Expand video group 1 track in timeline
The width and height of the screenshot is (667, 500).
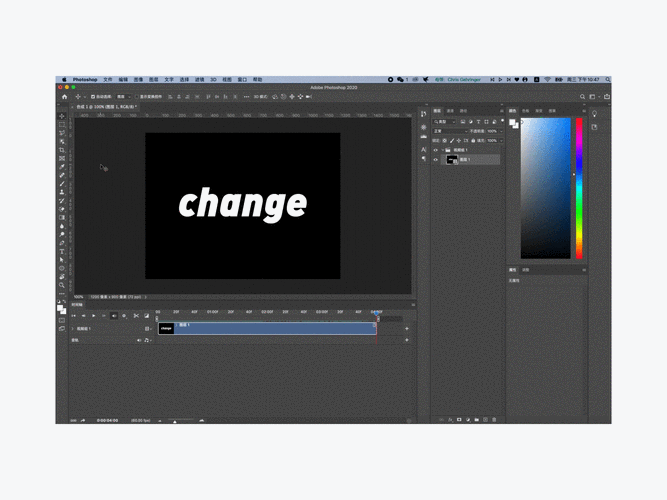[x=72, y=328]
